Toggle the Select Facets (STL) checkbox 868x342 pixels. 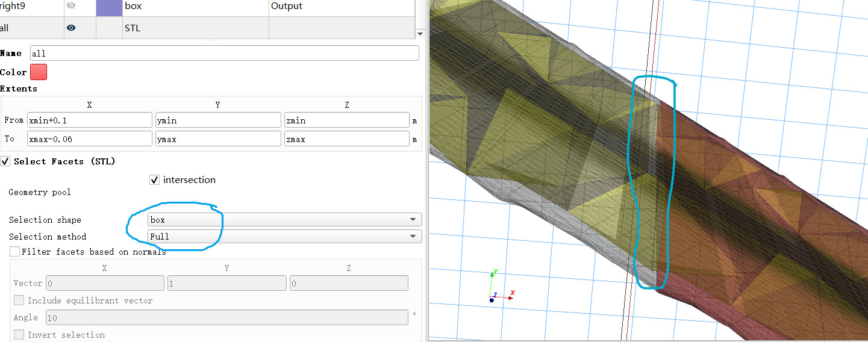(6, 161)
